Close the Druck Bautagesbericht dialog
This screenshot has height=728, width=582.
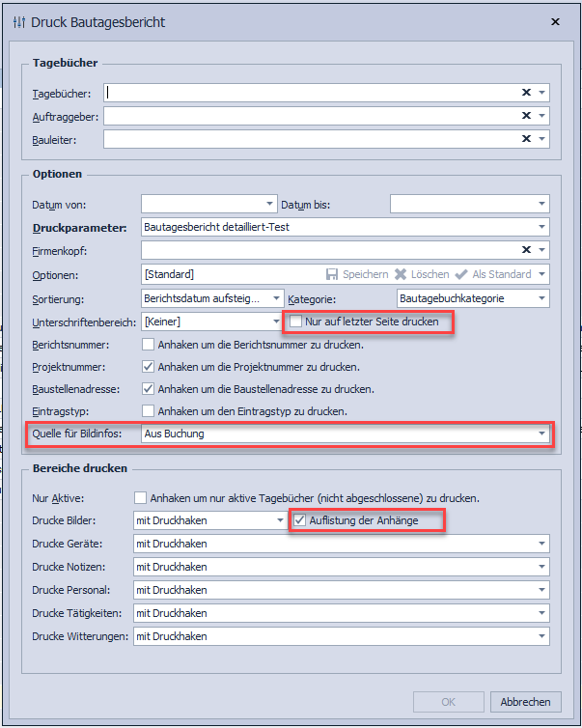click(x=555, y=21)
